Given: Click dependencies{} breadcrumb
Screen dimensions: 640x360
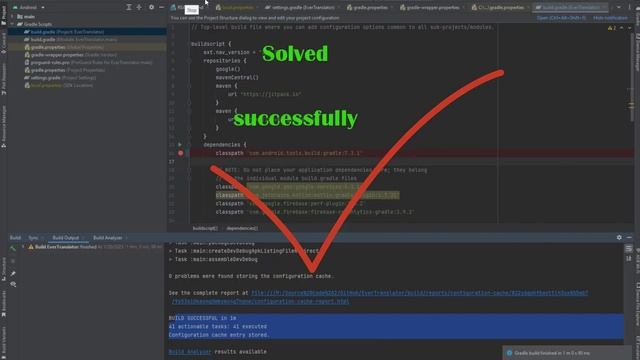Looking at the screenshot, I should 242,228.
